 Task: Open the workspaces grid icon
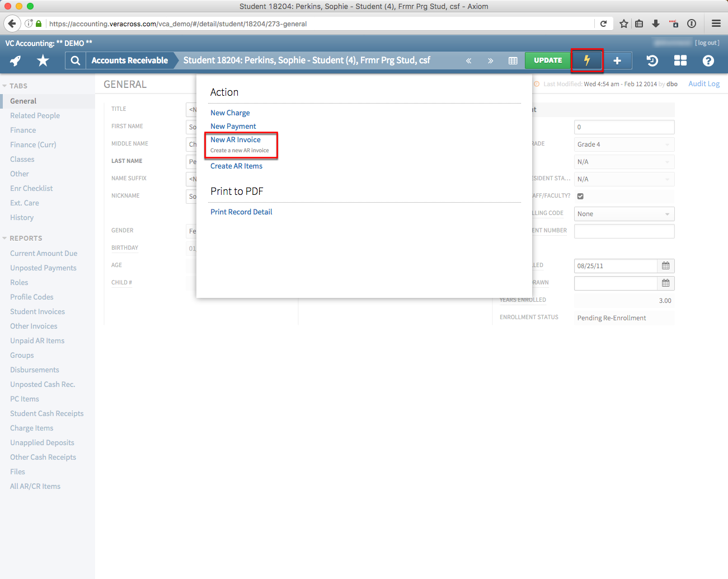pyautogui.click(x=680, y=60)
